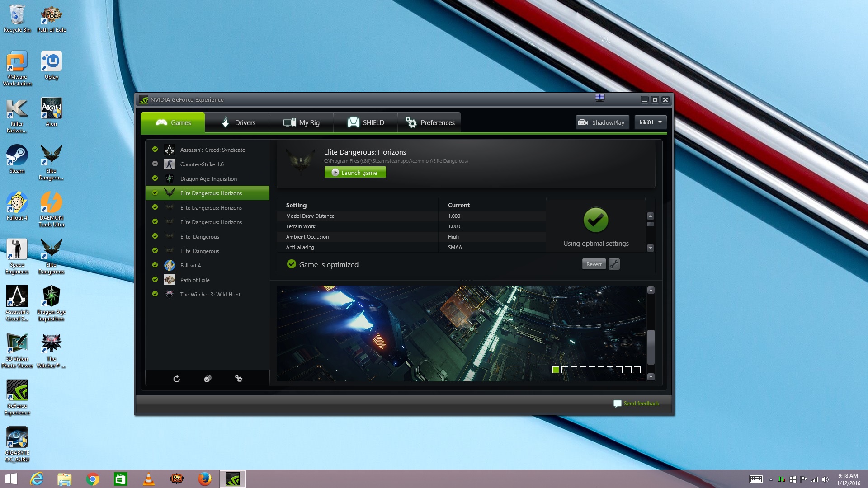Open 3D Vision Photo Viewer icon

click(x=17, y=350)
